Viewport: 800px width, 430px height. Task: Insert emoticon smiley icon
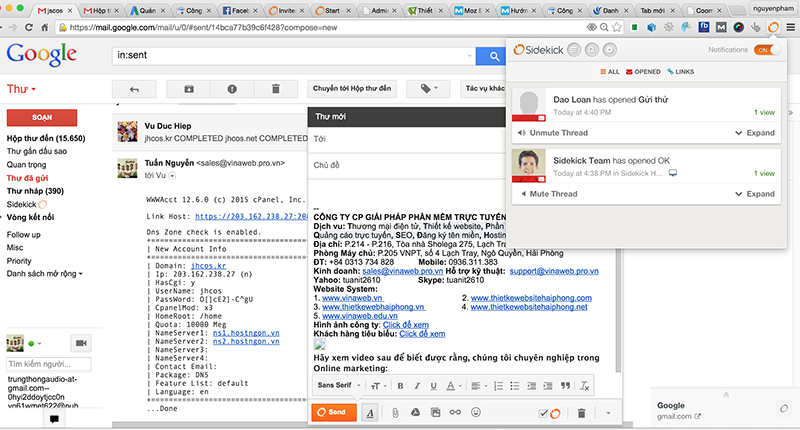[476, 412]
